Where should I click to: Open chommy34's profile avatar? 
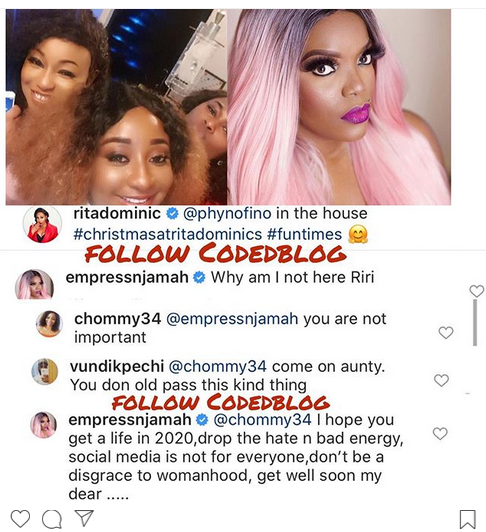pos(49,324)
